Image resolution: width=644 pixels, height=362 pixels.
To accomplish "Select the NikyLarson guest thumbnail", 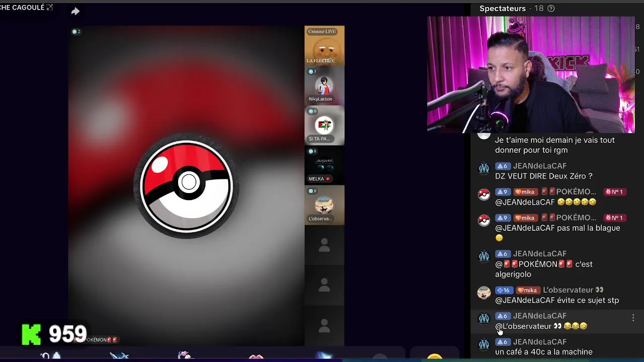I will pos(324,85).
